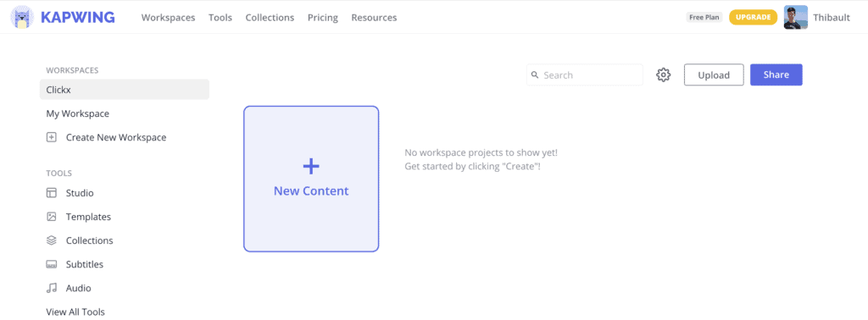Viewport: 868px width, 320px height.
Task: Open Collections in the top navigation
Action: pos(270,18)
